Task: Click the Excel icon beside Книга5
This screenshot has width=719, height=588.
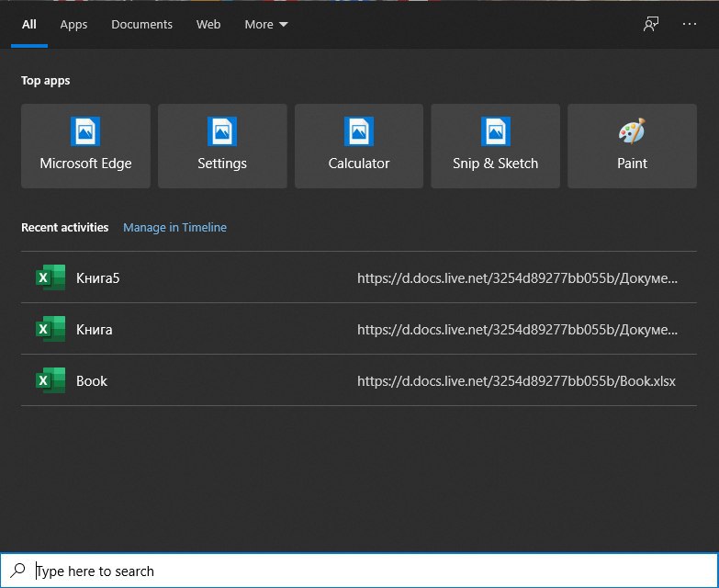Action: 51,277
